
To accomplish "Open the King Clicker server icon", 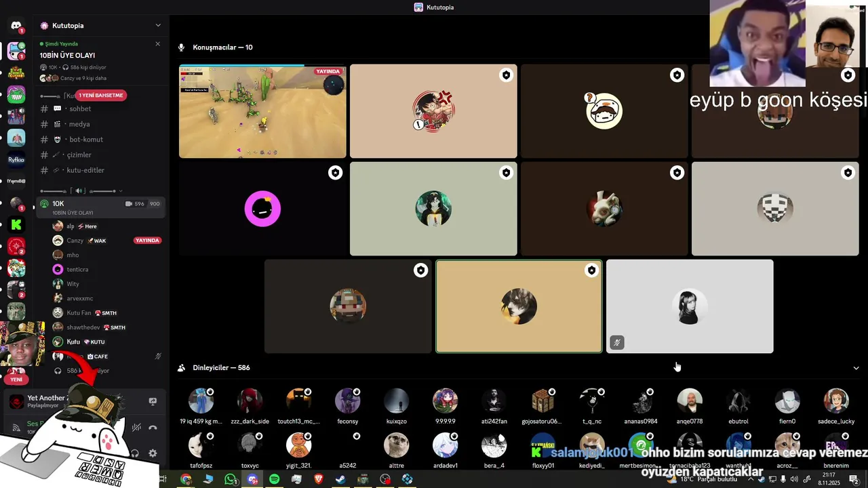I will pos(16,73).
